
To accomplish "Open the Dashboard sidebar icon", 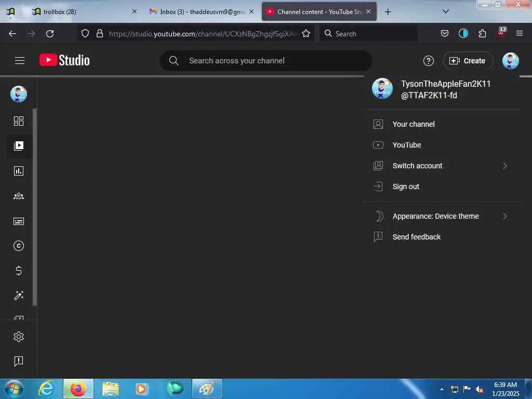I will [19, 121].
